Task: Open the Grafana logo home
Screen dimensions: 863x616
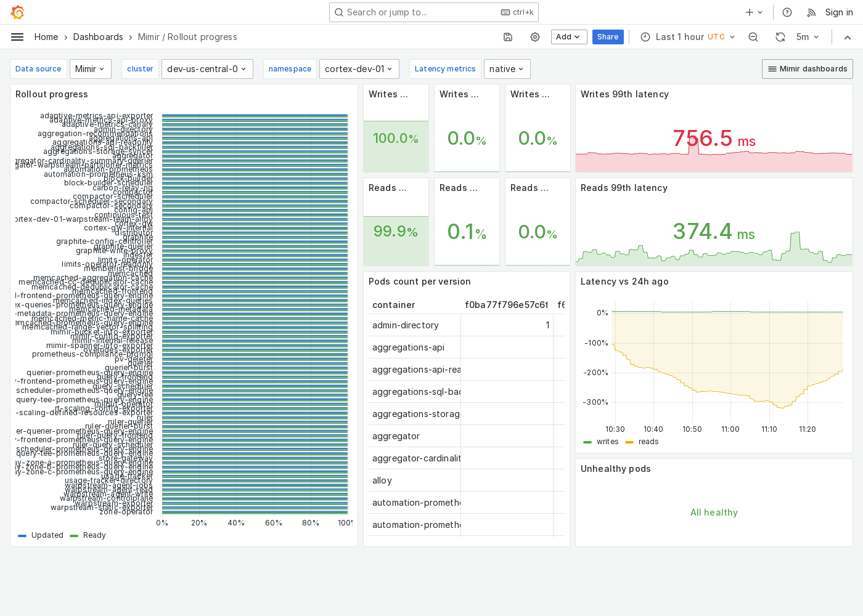Action: coord(18,12)
